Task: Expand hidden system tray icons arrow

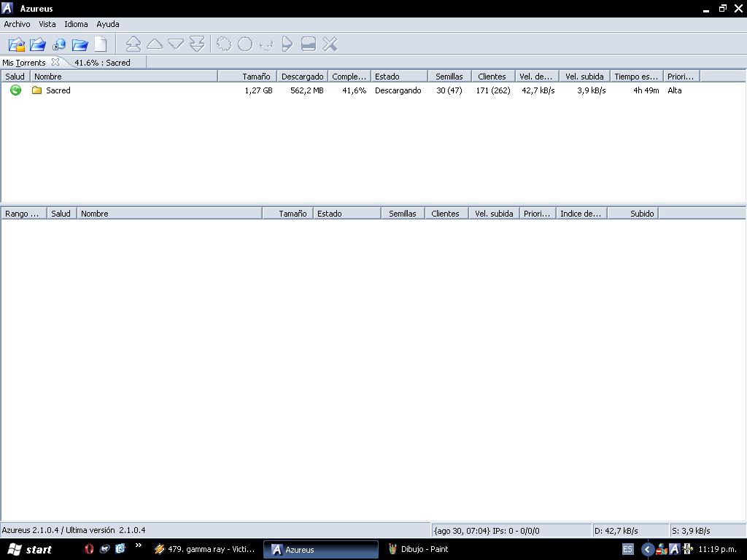Action: click(x=648, y=550)
